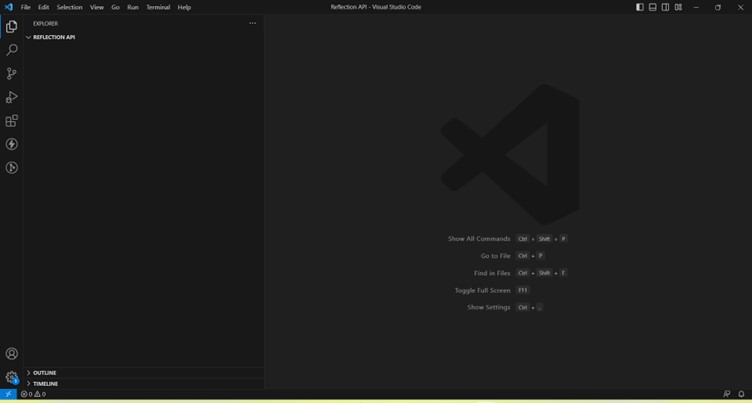Click the Show Settings shortcut hint
Viewport: 752px width, 403px height.
[x=505, y=308]
